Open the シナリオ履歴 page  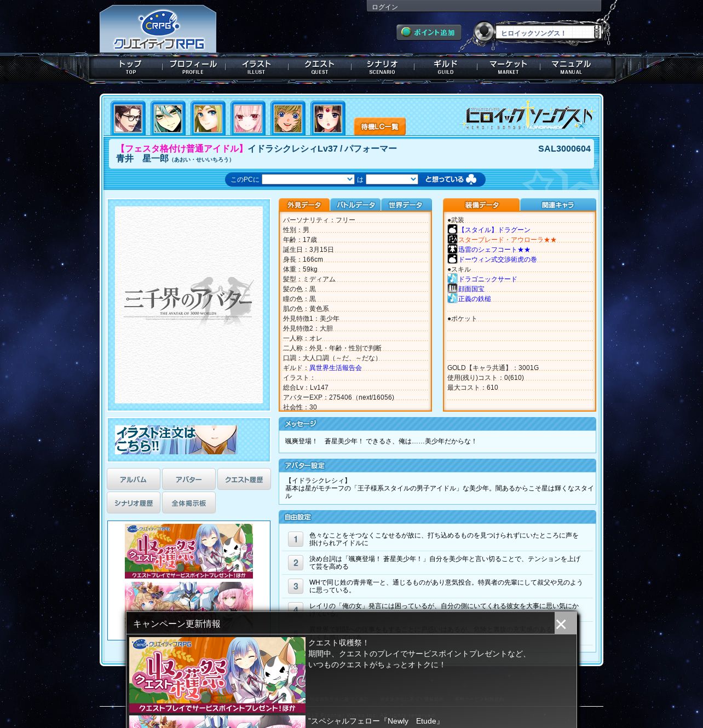pyautogui.click(x=134, y=503)
